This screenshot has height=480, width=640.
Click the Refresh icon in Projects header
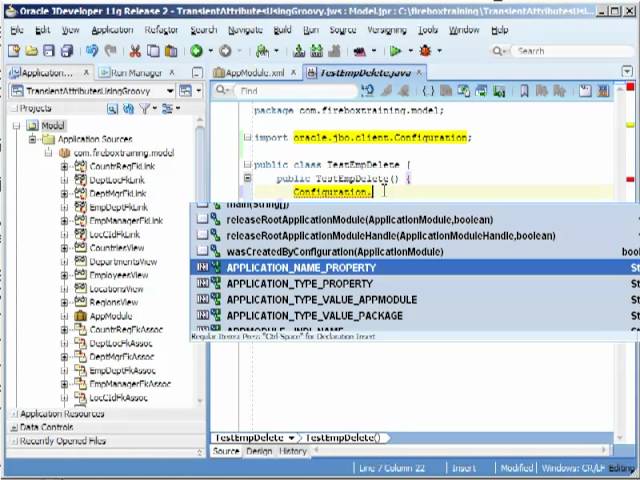point(129,109)
